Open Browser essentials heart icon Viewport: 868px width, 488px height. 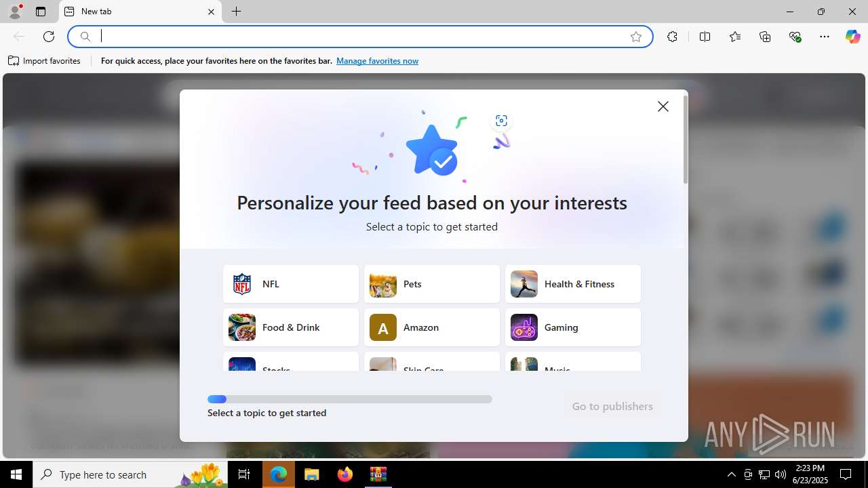(795, 37)
